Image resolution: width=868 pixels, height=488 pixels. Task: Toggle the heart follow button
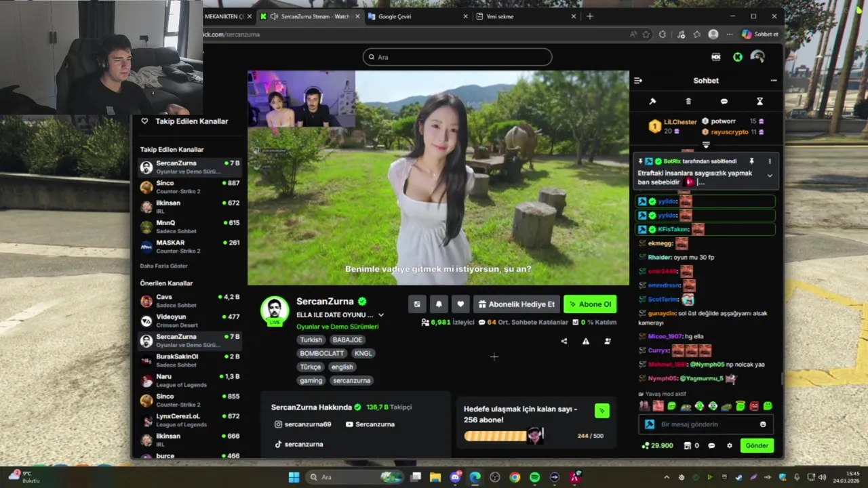[460, 304]
